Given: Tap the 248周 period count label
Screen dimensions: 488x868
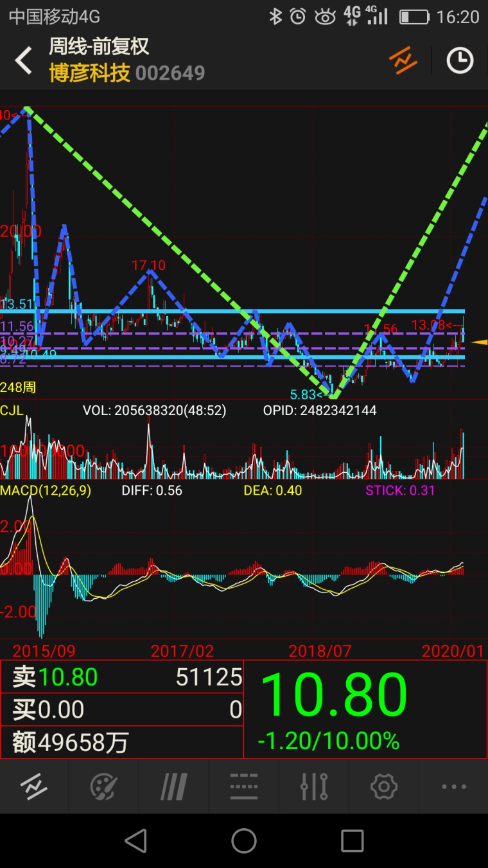Looking at the screenshot, I should click(18, 387).
